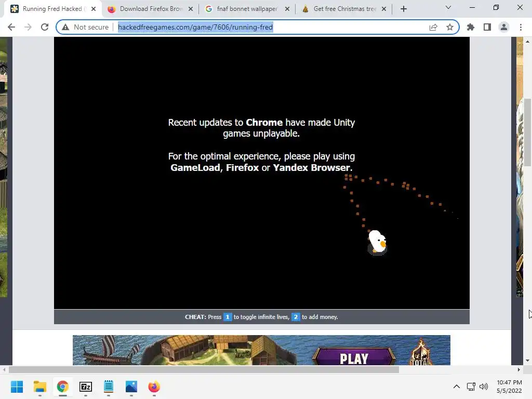Open 7-Zip from the taskbar
Viewport: 532px width, 399px height.
click(x=86, y=387)
